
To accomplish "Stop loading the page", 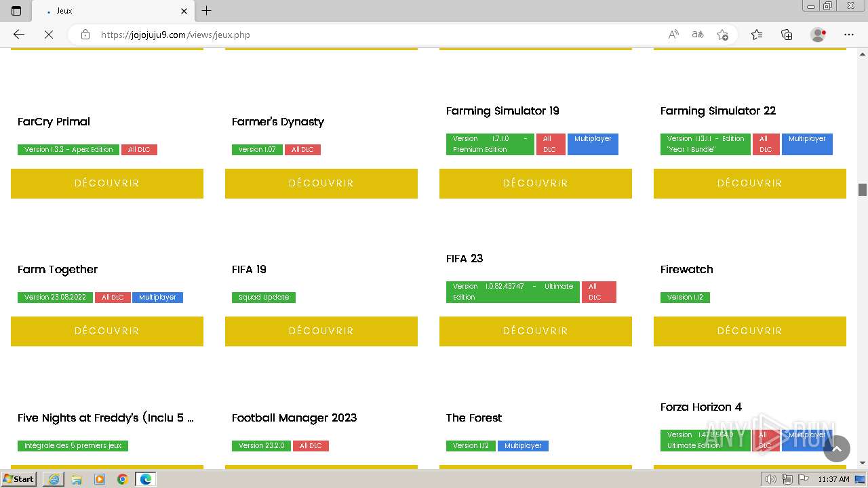I will 49,35.
